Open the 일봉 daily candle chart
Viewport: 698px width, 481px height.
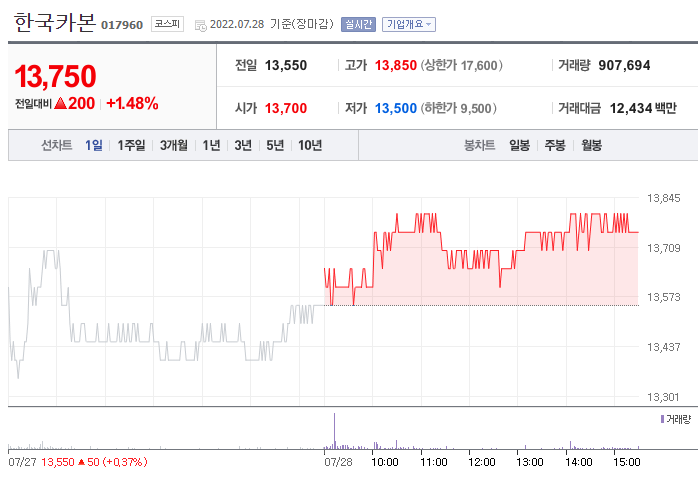tap(519, 145)
